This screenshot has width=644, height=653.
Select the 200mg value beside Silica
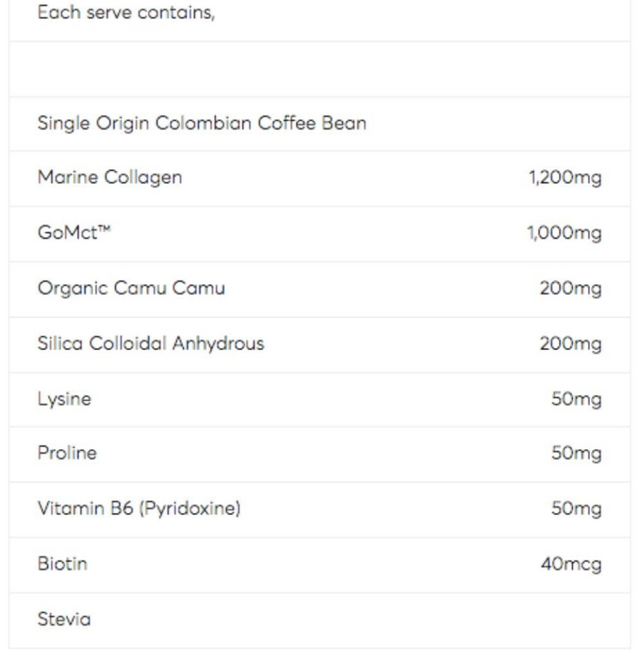click(570, 345)
